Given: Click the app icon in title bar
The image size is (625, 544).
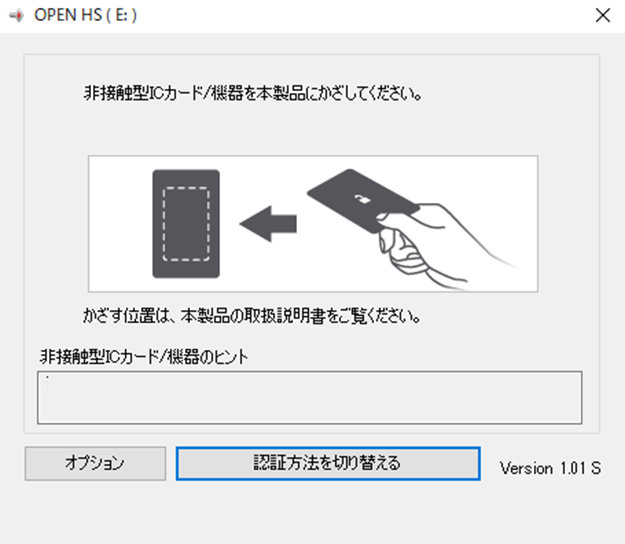Looking at the screenshot, I should point(16,16).
